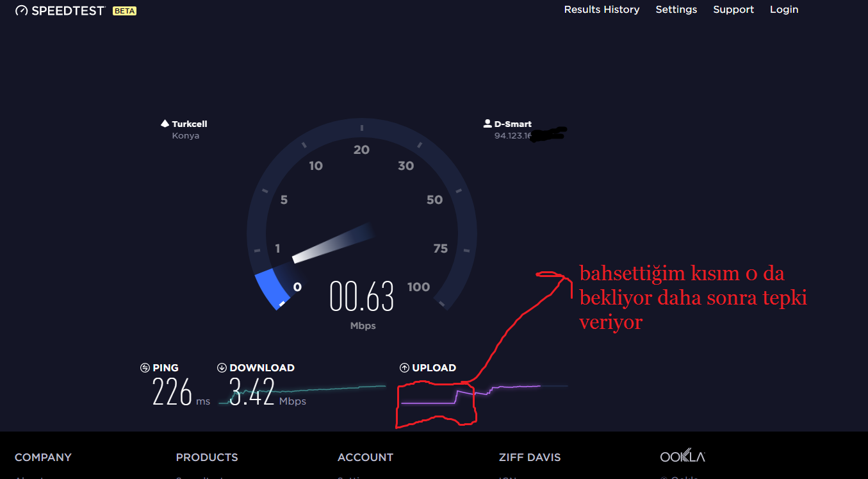The width and height of the screenshot is (868, 479).
Task: Click the 00.63 speed readout
Action: click(362, 296)
